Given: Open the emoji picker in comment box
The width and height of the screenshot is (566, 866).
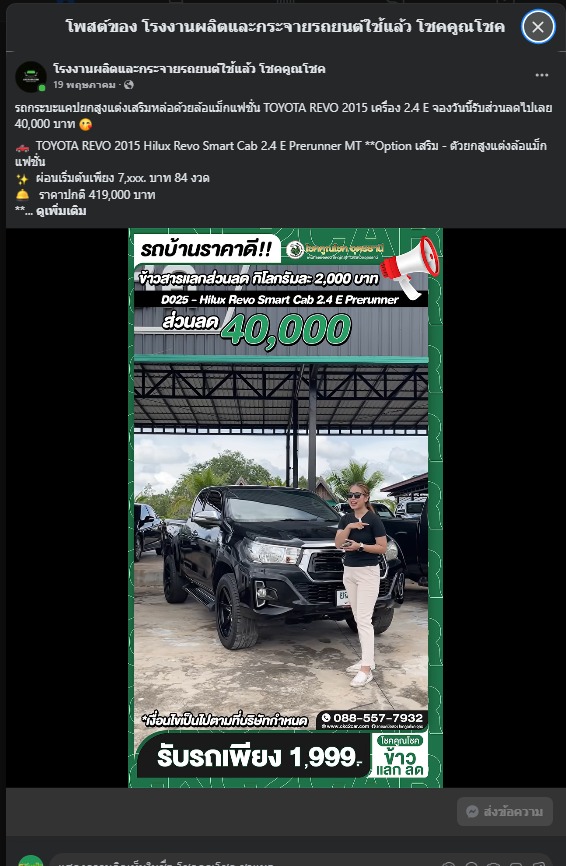Looking at the screenshot, I should click(x=470, y=864).
